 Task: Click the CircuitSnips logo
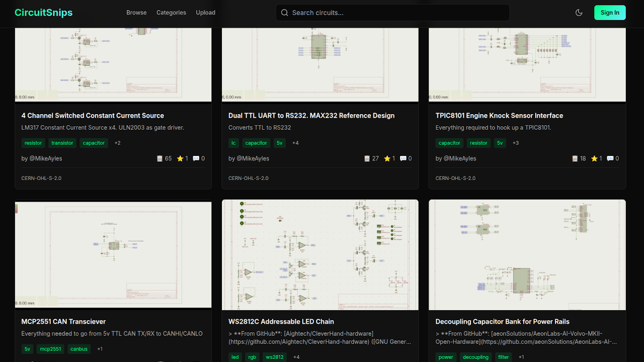[44, 13]
